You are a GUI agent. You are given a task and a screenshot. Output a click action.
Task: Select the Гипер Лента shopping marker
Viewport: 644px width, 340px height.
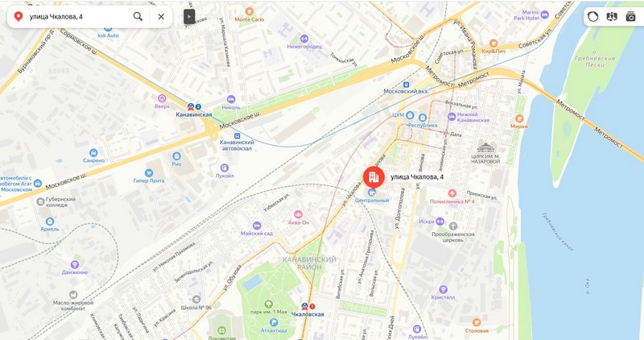click(x=149, y=173)
